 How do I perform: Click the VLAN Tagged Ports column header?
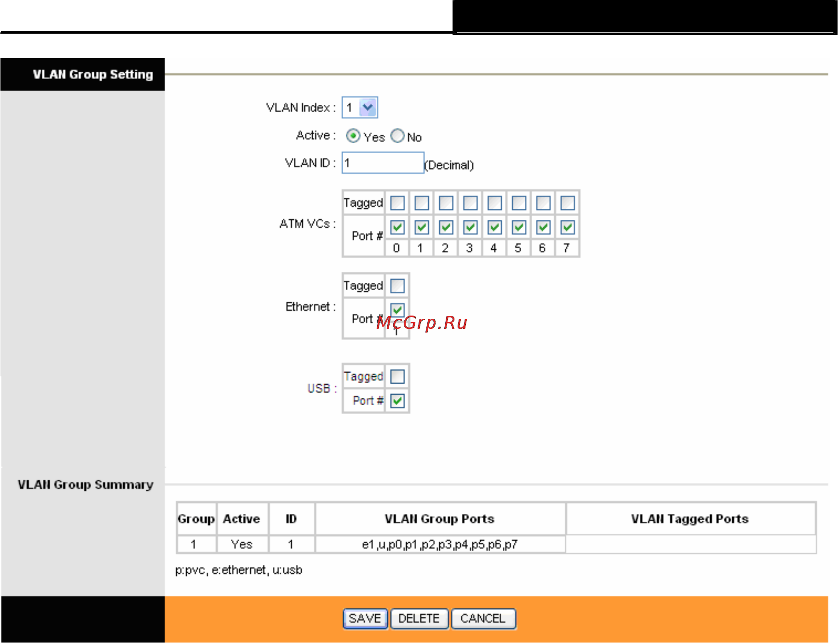point(690,519)
